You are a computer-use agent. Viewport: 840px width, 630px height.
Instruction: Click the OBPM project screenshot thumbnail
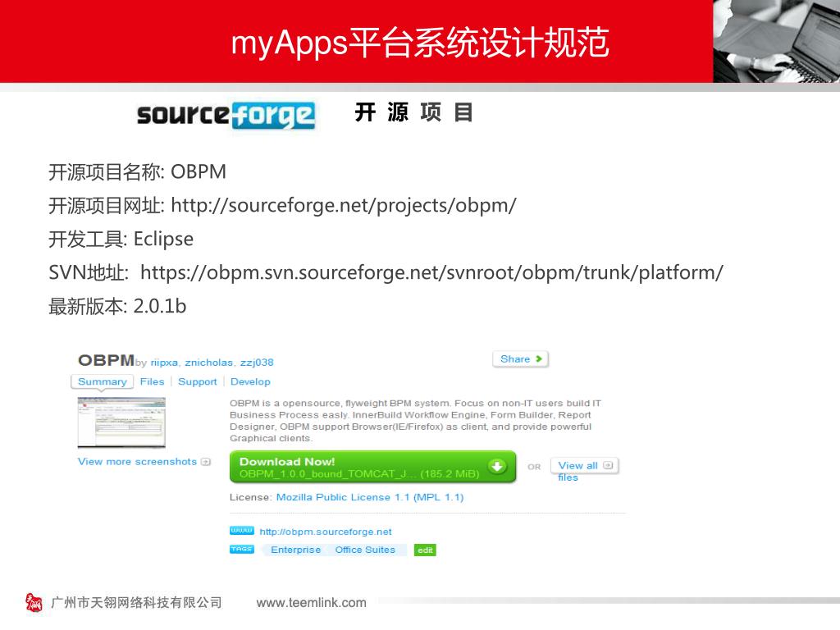coord(121,422)
